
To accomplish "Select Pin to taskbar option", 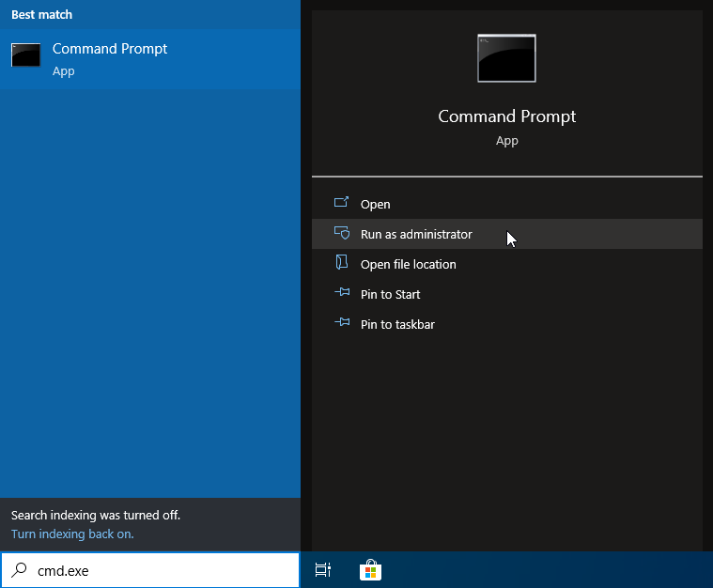I will (397, 324).
